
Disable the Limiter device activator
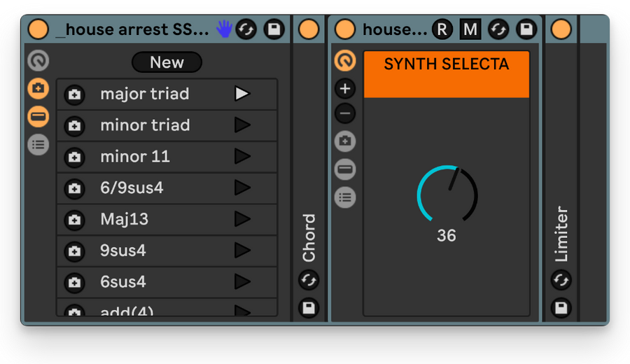point(561,29)
